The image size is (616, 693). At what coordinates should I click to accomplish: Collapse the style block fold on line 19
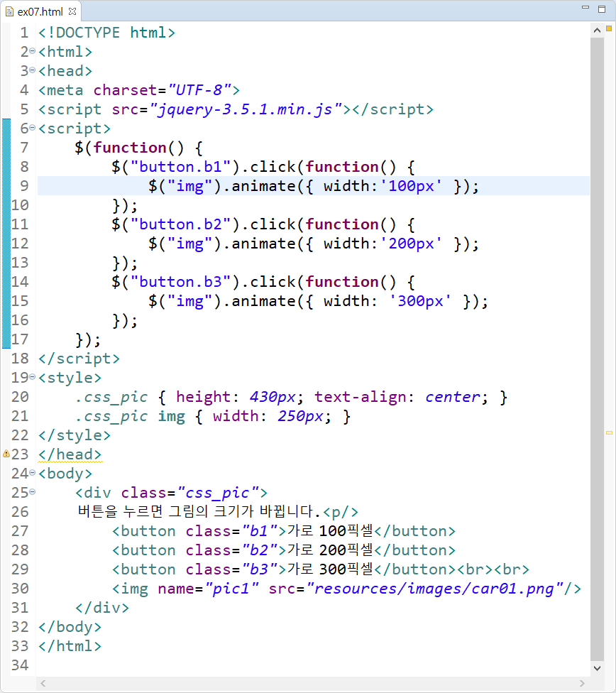click(32, 377)
